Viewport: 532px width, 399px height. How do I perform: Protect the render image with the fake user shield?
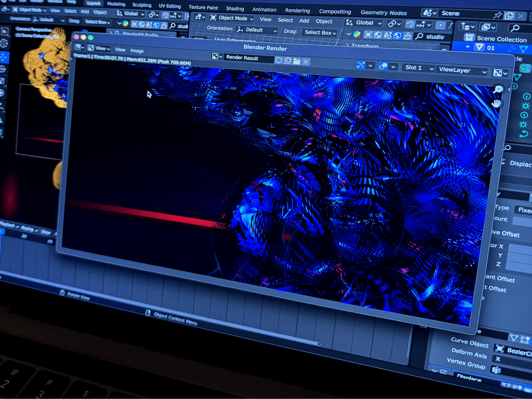click(x=279, y=60)
